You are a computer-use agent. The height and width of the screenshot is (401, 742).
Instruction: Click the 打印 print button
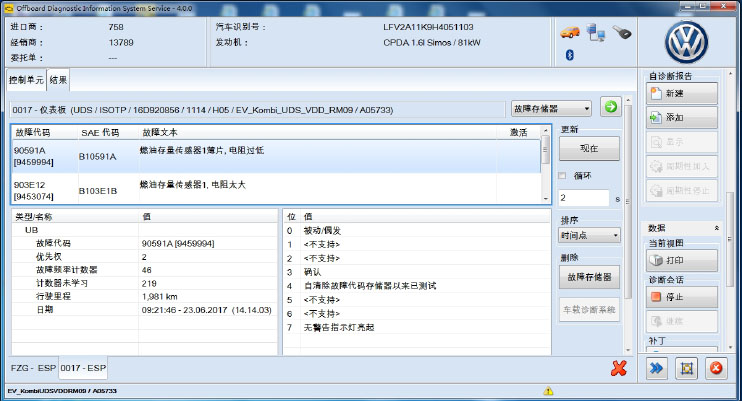pos(682,260)
